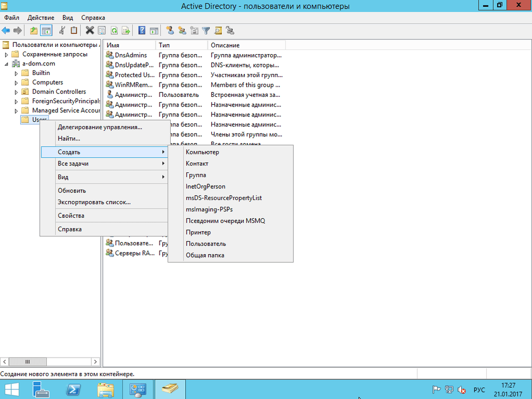Screen dimensions: 532x399
Task: Create a new organizational unit via the toolbar icon
Action: pos(194,30)
